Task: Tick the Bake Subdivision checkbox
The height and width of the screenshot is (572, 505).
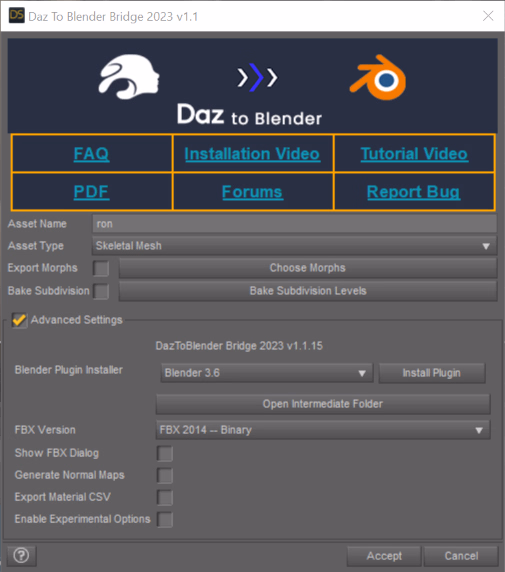Action: pyautogui.click(x=101, y=291)
